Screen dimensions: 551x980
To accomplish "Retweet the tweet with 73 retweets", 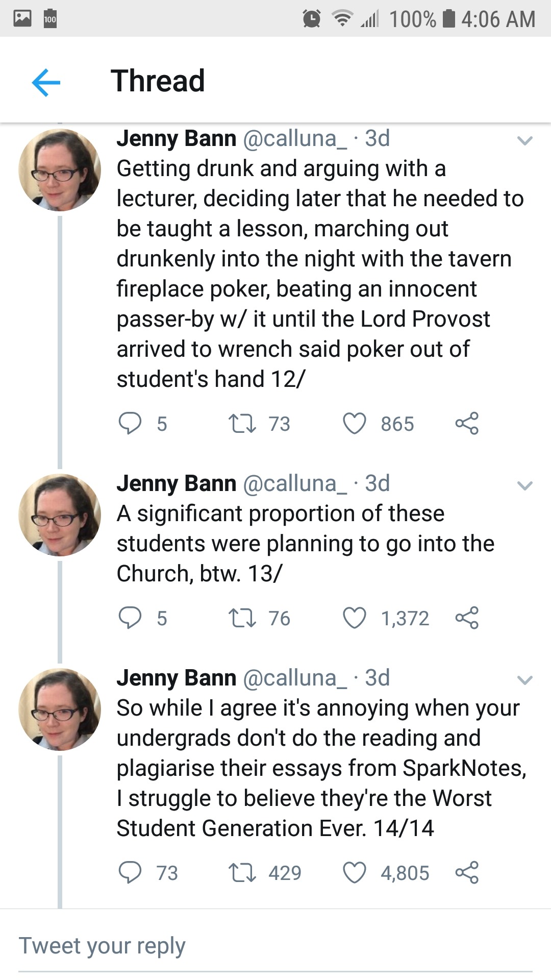I will click(242, 424).
